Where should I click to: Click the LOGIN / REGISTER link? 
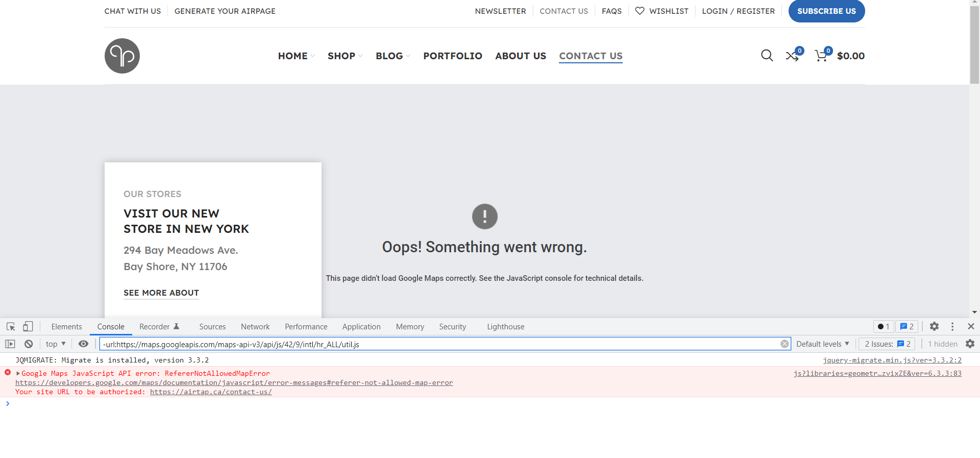pos(738,11)
